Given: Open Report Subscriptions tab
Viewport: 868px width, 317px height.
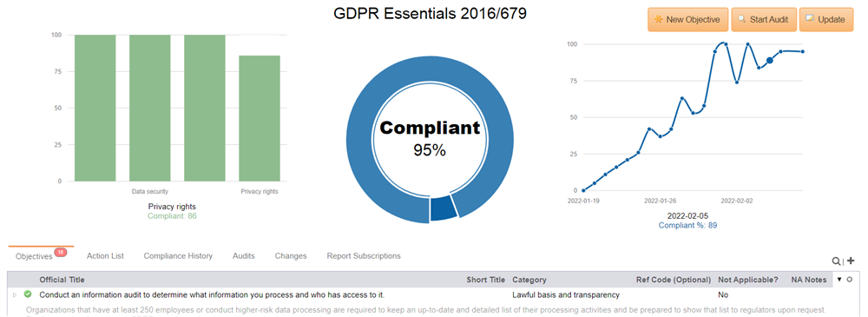Looking at the screenshot, I should tap(364, 256).
